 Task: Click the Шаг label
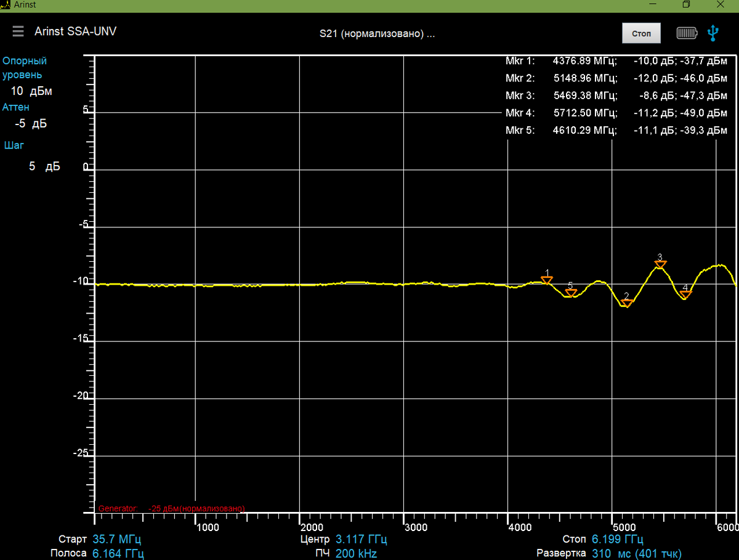tap(14, 145)
